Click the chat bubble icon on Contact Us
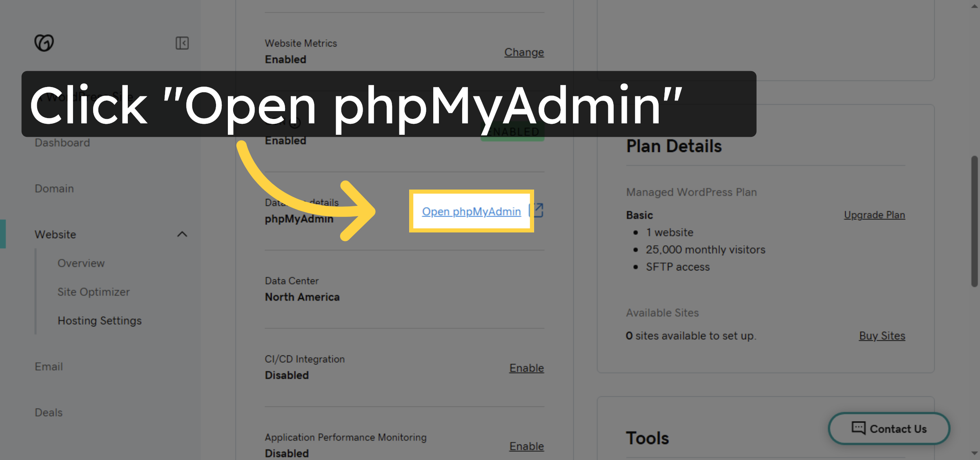Image resolution: width=980 pixels, height=460 pixels. (x=858, y=428)
